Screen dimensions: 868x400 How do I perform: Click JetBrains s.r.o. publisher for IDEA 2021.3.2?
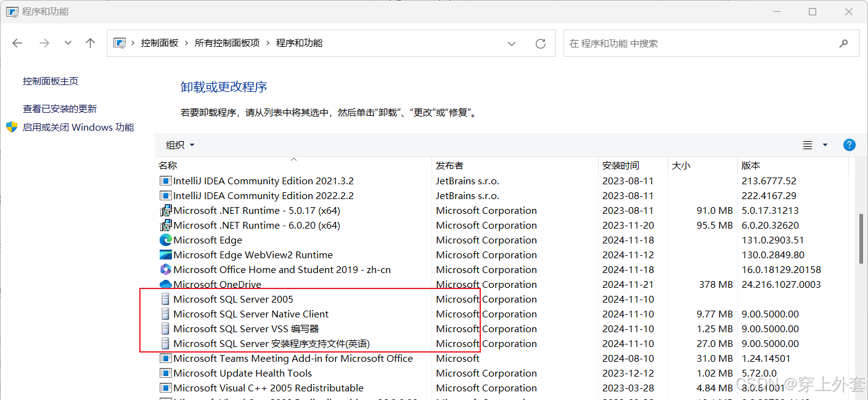[467, 181]
